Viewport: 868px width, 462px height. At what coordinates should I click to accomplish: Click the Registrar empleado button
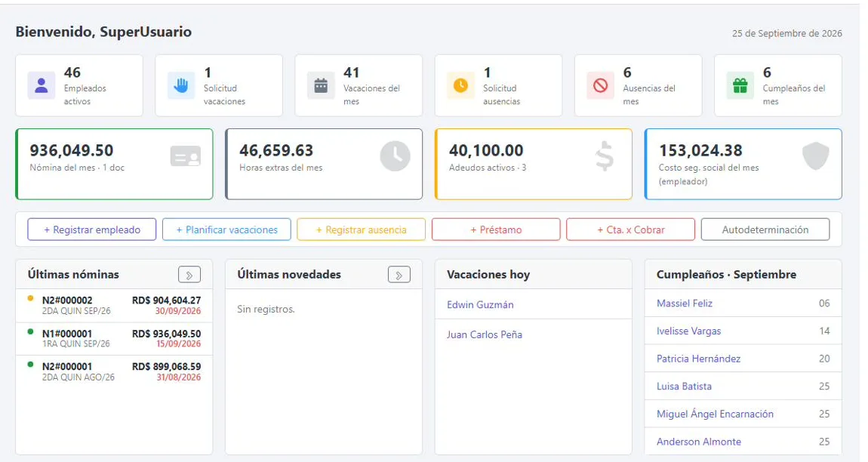[92, 230]
